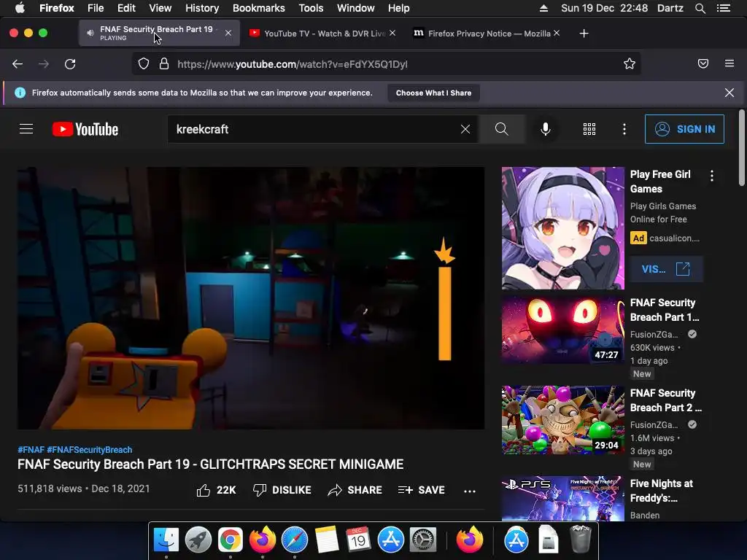
Task: Open FNAF Security Breach Part 2 title
Action: pyautogui.click(x=665, y=400)
